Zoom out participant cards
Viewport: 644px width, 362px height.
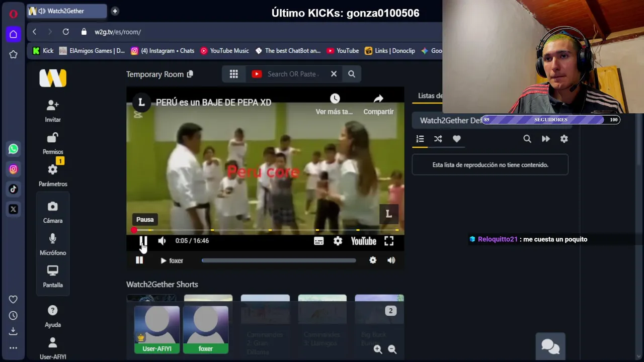[x=392, y=349]
